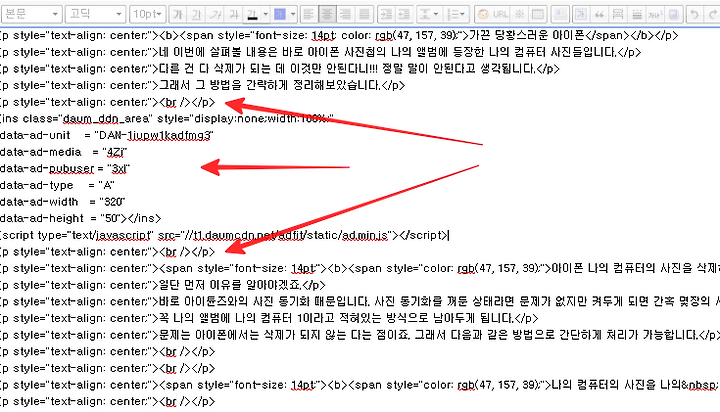Click the dotted-lines icon after the divider
Image resolution: width=720 pixels, height=412 pixels.
coord(637,14)
